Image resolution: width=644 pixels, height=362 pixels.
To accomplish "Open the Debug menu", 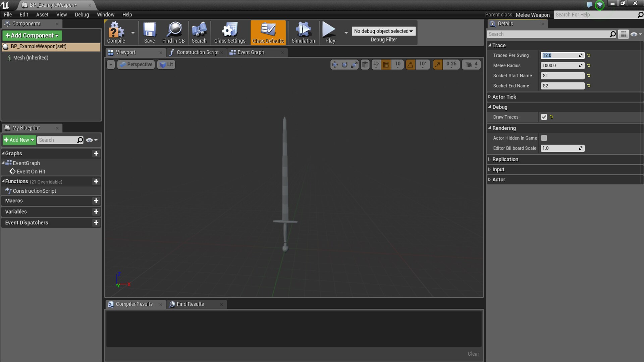I will (82, 14).
